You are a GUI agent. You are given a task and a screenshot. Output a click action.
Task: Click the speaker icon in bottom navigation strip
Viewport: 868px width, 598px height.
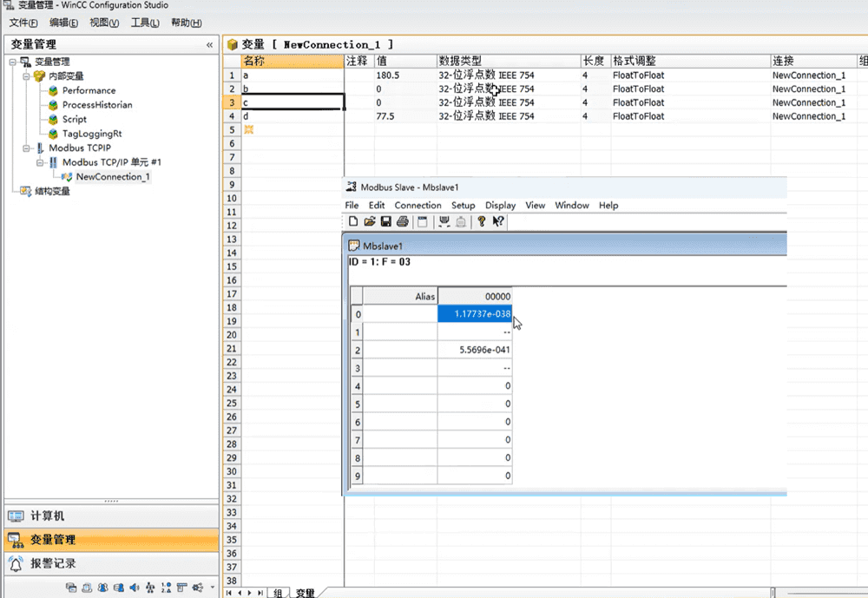[134, 588]
